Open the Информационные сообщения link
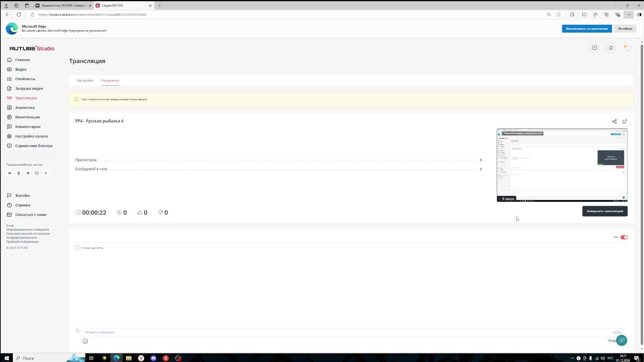 pyautogui.click(x=28, y=230)
